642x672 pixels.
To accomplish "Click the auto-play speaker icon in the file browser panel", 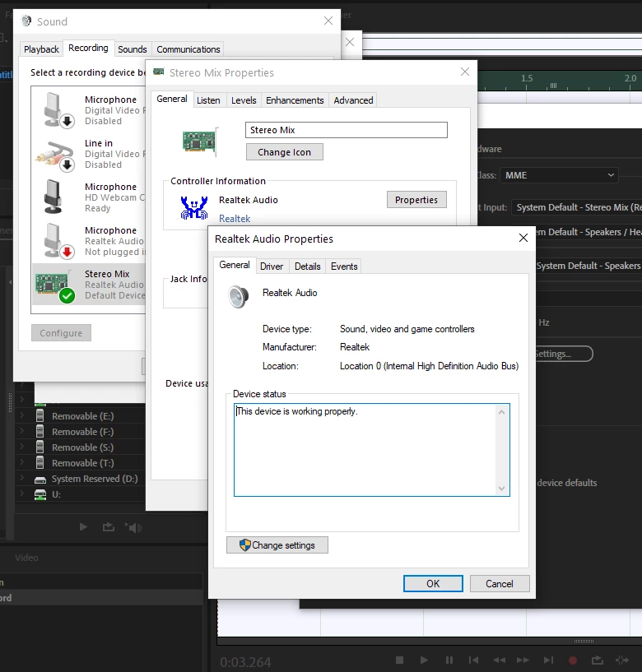I will pyautogui.click(x=133, y=527).
